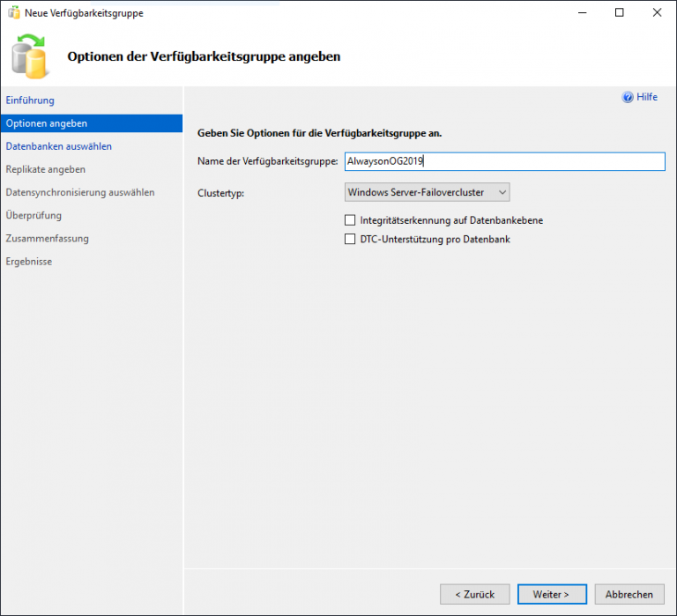Select the Optionen angeben step

coord(92,123)
